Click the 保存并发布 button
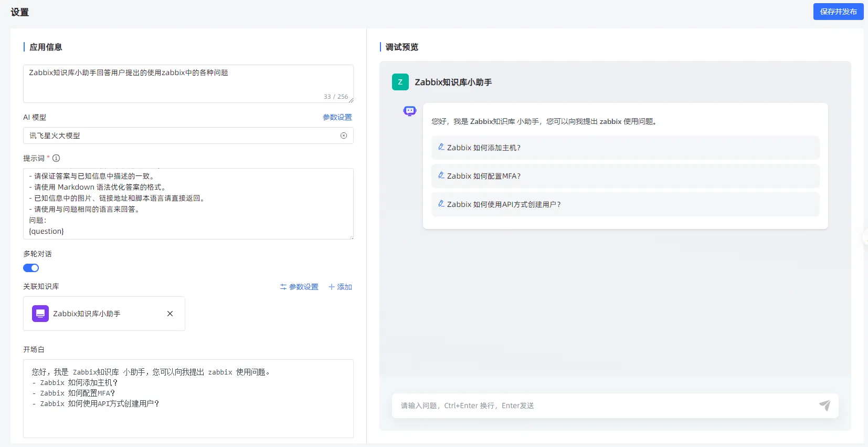 tap(838, 12)
